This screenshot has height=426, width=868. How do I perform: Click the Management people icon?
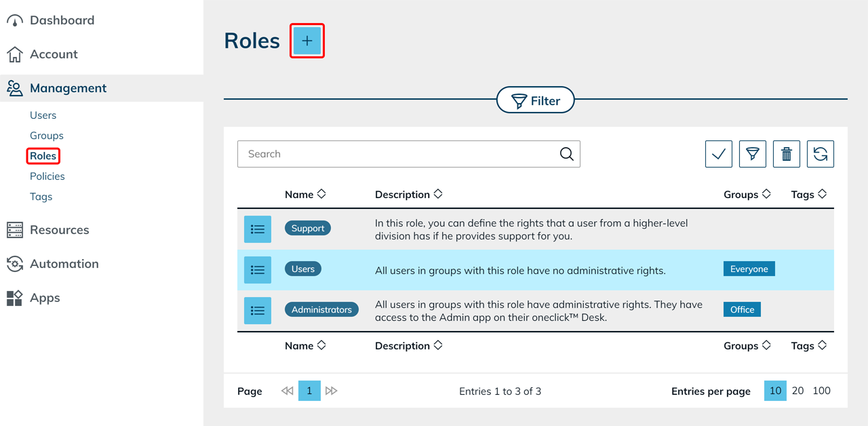(x=15, y=88)
